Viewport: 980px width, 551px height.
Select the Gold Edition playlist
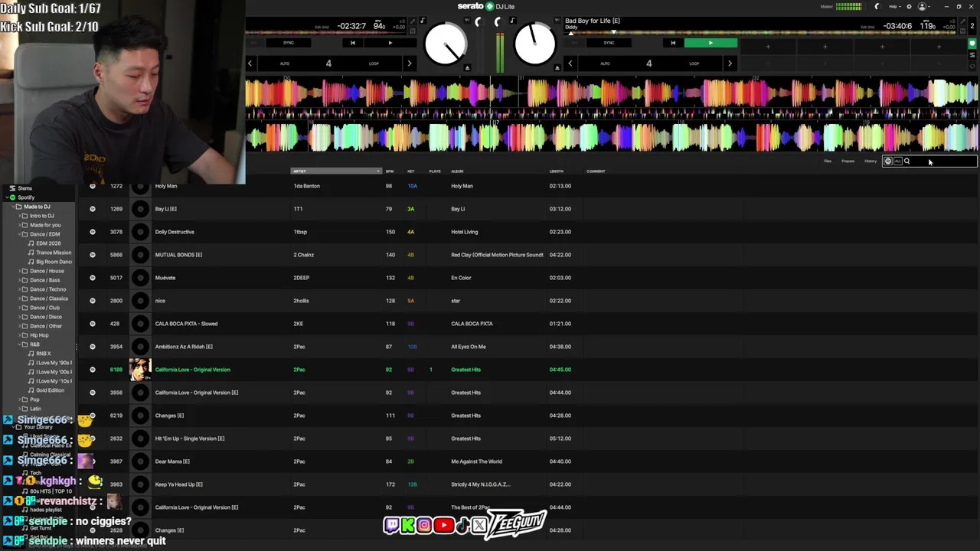46,390
